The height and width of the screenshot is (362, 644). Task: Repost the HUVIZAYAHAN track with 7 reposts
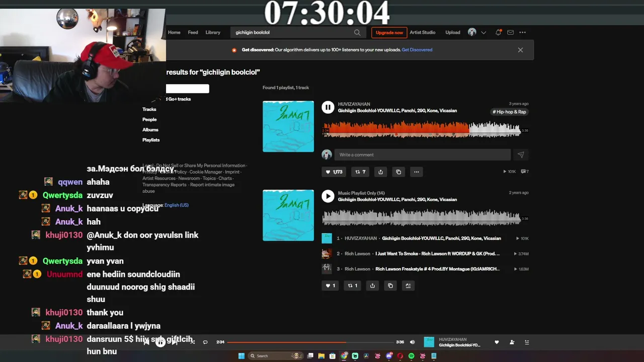tap(360, 172)
